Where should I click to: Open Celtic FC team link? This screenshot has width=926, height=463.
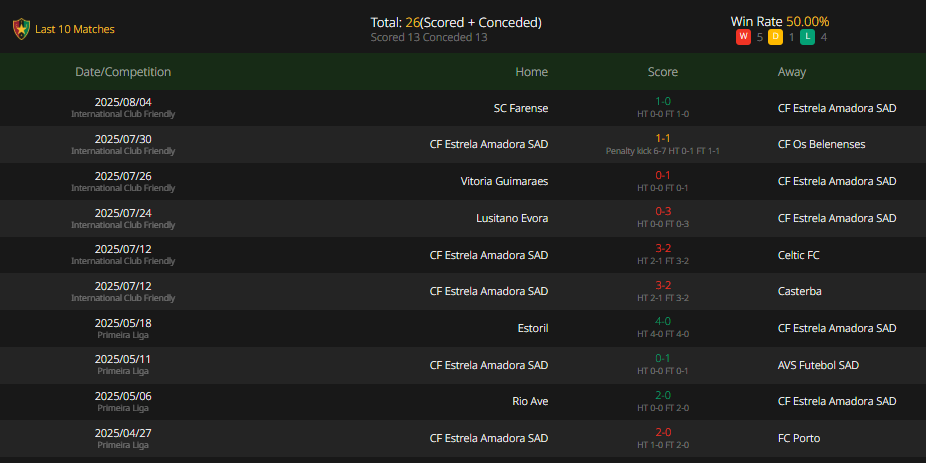tap(798, 255)
